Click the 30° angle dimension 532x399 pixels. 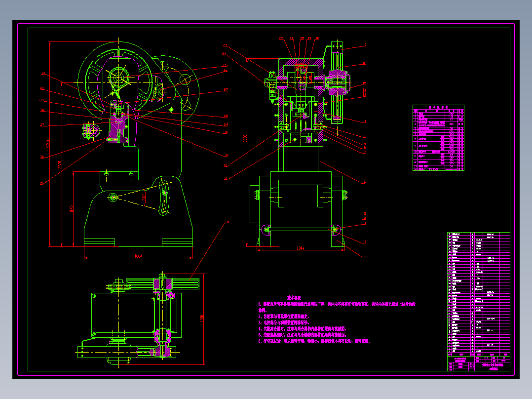(x=144, y=198)
